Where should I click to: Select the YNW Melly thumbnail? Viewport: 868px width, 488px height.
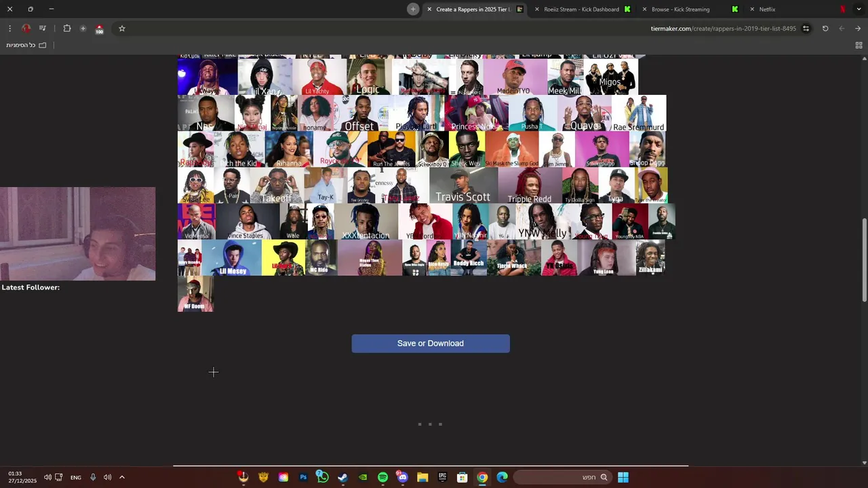[x=542, y=222]
